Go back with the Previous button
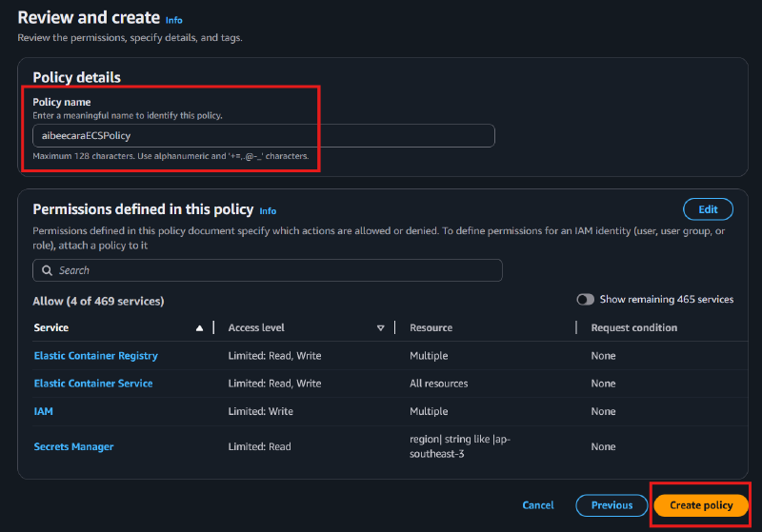This screenshot has height=532, width=762. click(612, 505)
